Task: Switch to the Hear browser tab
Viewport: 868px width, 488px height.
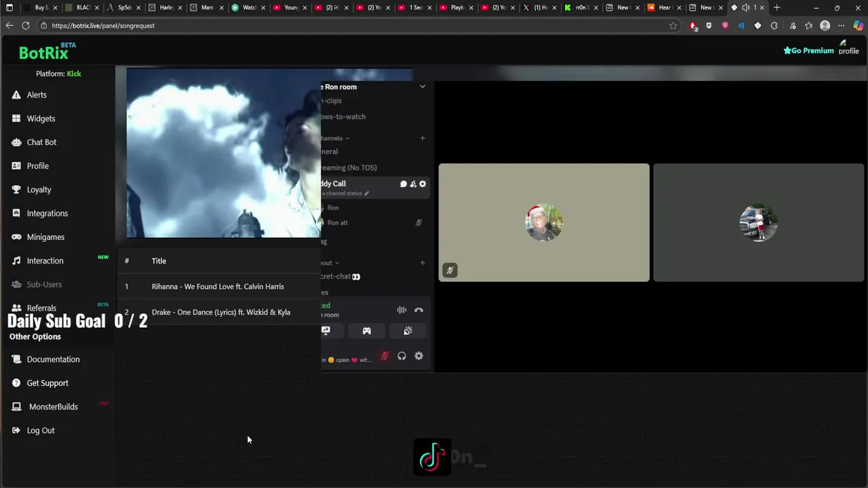Action: pyautogui.click(x=663, y=7)
